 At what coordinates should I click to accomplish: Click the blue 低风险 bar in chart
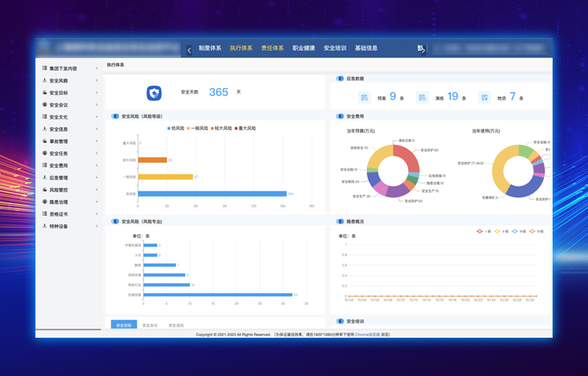tap(212, 194)
